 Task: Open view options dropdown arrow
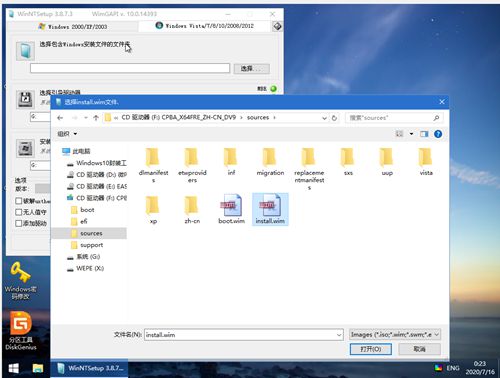411,134
